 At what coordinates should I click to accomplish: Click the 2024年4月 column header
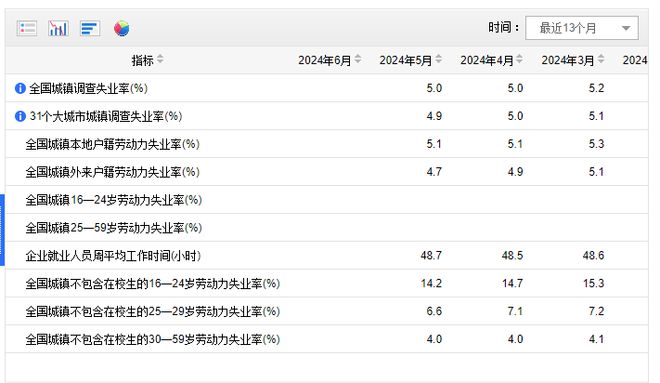pyautogui.click(x=487, y=60)
